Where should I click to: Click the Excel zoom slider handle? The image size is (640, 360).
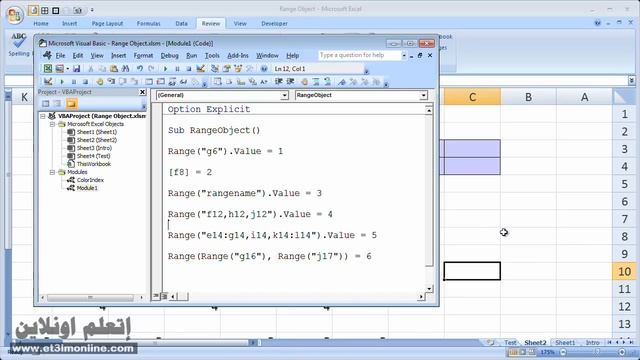pos(597,352)
